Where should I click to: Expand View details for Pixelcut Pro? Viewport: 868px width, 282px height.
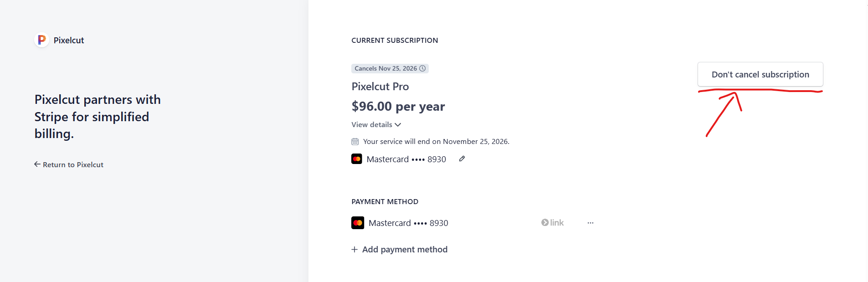(376, 125)
